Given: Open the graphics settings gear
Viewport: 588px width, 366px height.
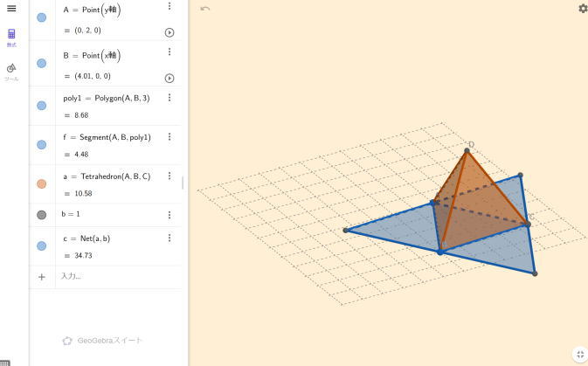Looking at the screenshot, I should click(x=583, y=8).
